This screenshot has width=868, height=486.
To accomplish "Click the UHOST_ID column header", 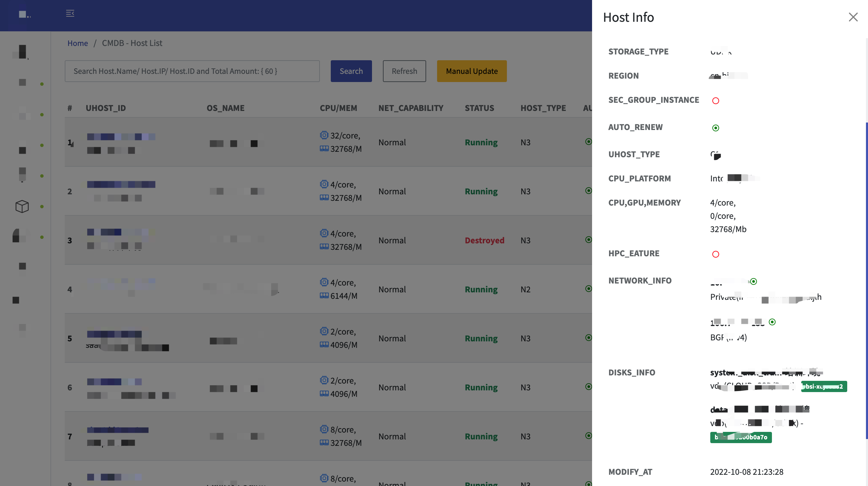I will point(106,108).
